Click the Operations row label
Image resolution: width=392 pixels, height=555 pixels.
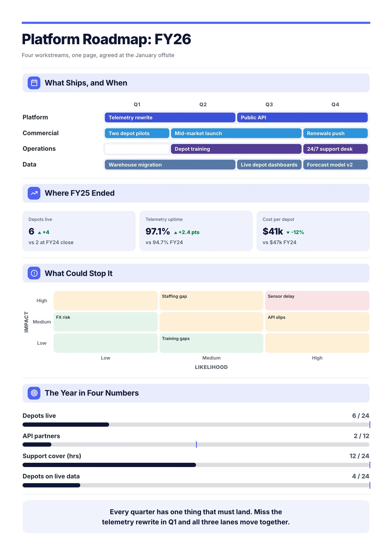coord(39,149)
